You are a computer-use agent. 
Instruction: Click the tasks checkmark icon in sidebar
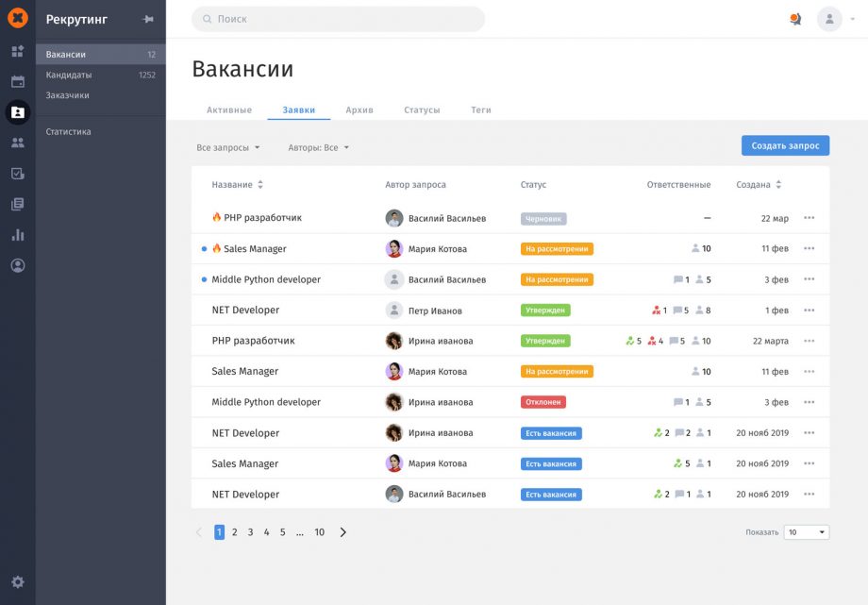(x=17, y=173)
